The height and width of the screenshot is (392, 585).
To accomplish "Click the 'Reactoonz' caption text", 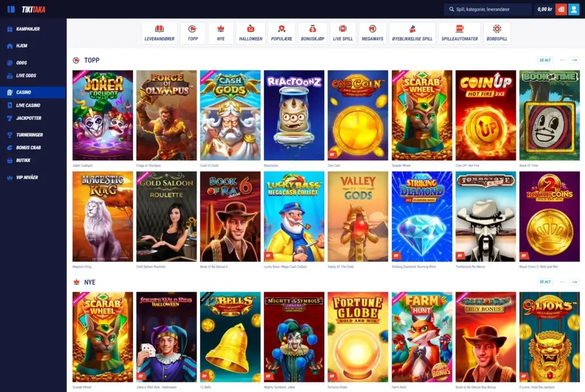I will click(x=271, y=165).
